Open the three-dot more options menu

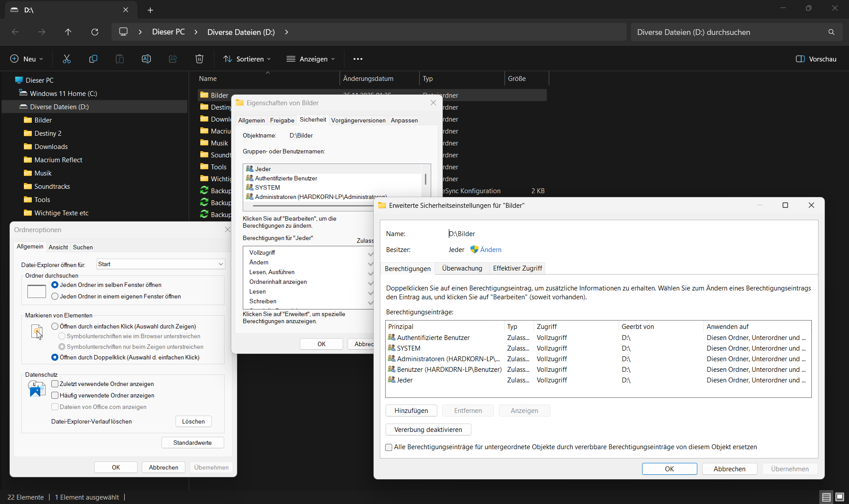coord(358,59)
